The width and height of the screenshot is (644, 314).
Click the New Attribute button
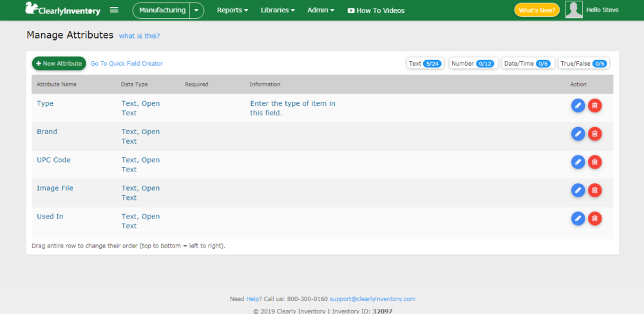click(x=59, y=63)
